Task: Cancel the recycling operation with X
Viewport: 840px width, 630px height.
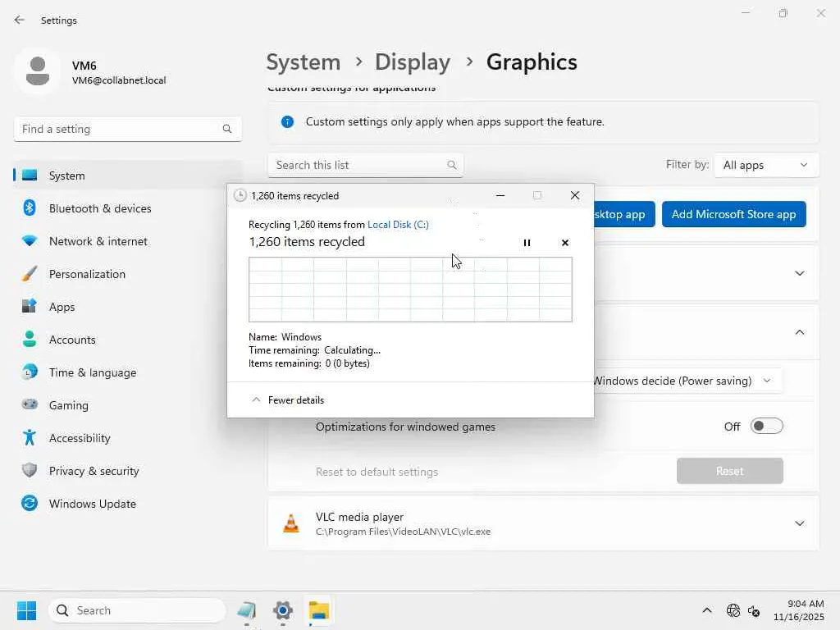Action: (x=564, y=243)
